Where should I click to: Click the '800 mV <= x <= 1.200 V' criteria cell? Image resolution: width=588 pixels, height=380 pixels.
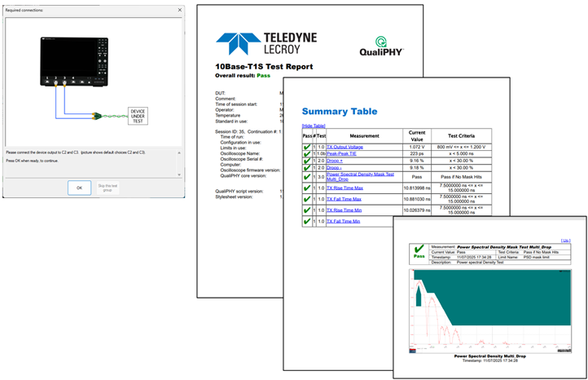coord(461,147)
